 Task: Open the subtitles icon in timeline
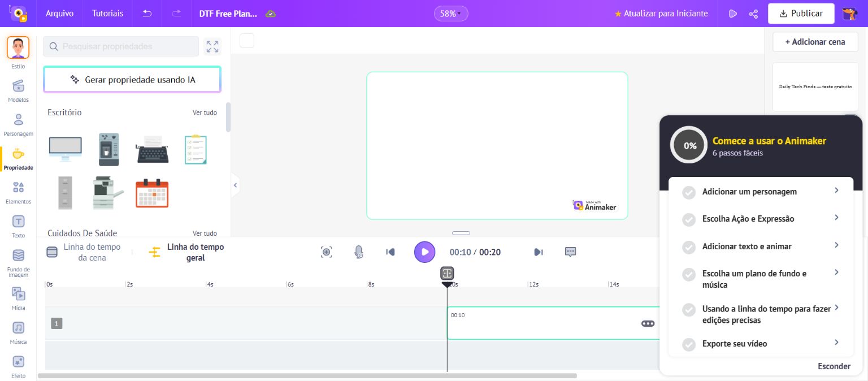(571, 252)
